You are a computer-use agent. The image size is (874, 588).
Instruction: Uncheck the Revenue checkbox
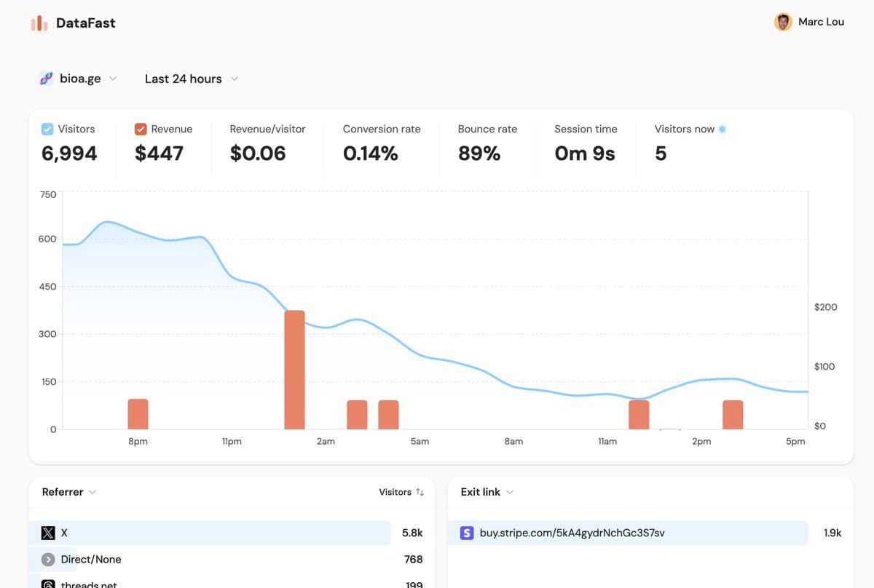(141, 129)
